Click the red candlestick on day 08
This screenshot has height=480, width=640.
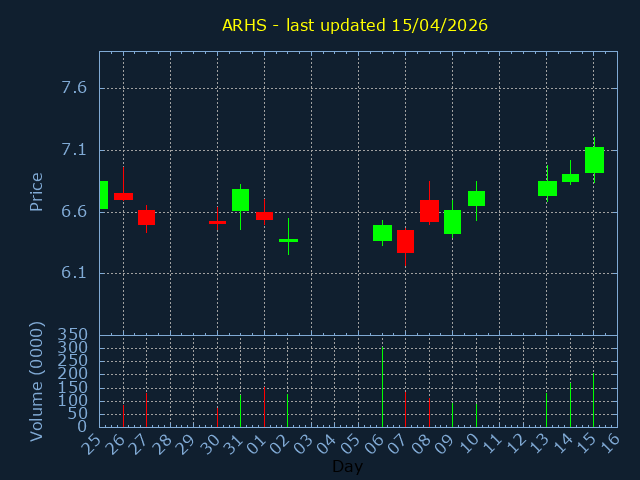tap(429, 210)
